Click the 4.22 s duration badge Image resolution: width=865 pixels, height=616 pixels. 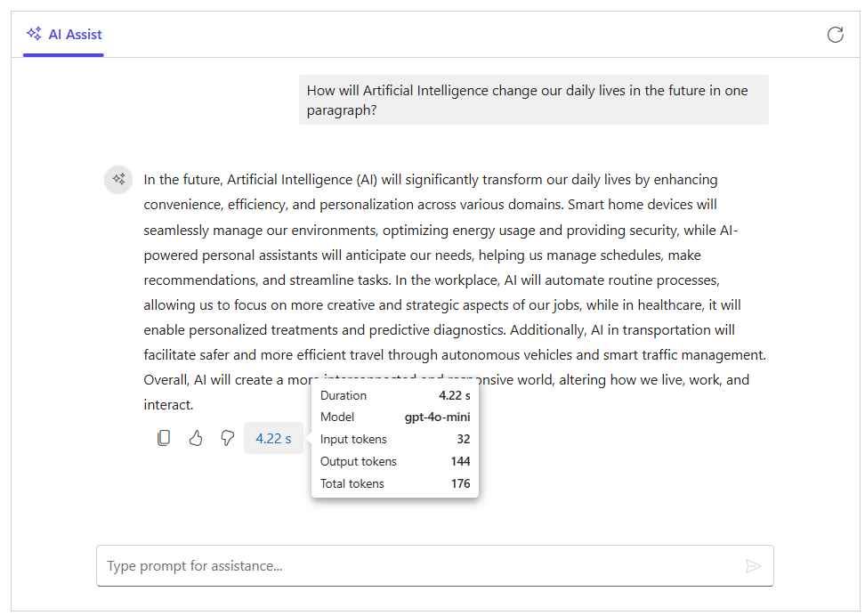tap(273, 438)
